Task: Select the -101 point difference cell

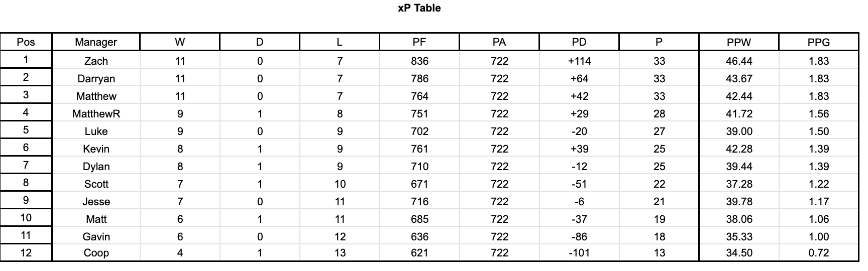Action: 579,253
